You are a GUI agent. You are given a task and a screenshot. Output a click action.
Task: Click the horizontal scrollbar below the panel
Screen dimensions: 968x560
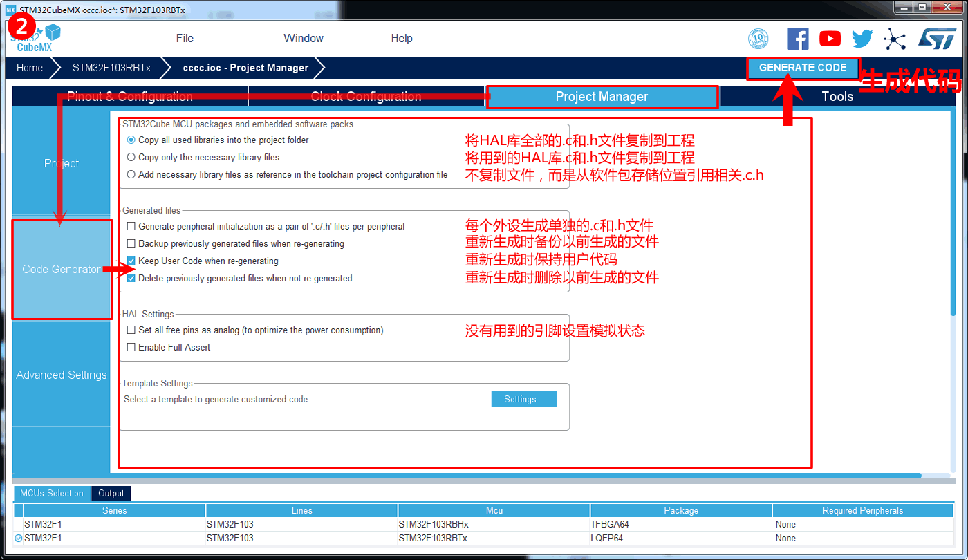463,476
